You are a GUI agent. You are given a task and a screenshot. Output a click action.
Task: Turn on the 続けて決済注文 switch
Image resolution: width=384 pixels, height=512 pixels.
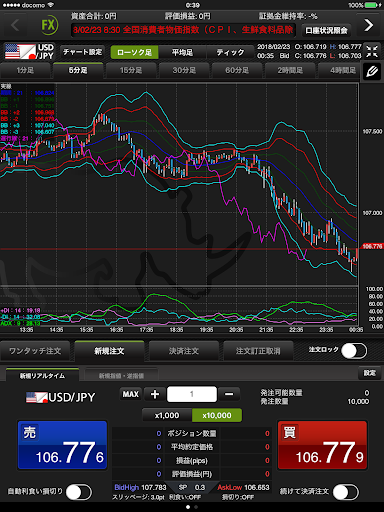click(346, 492)
